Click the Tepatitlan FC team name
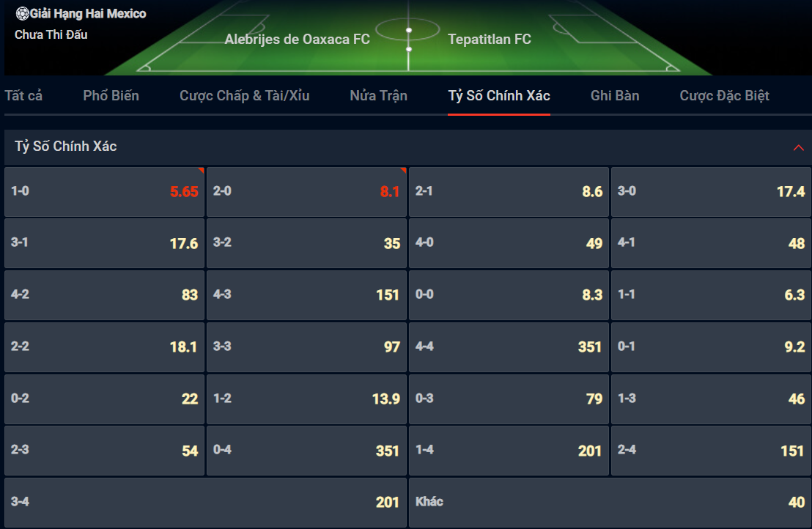 tap(490, 40)
